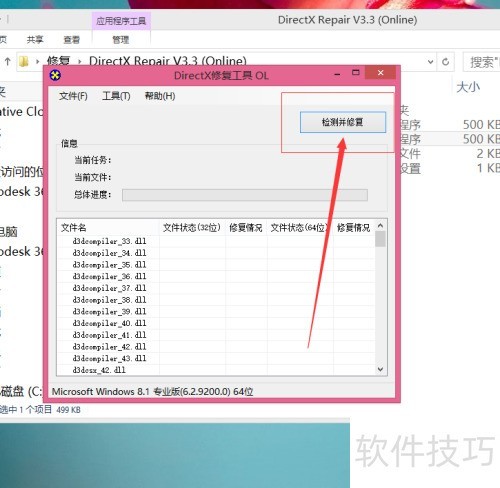
Task: Select the 2 KB file row in Explorer
Action: click(450, 154)
